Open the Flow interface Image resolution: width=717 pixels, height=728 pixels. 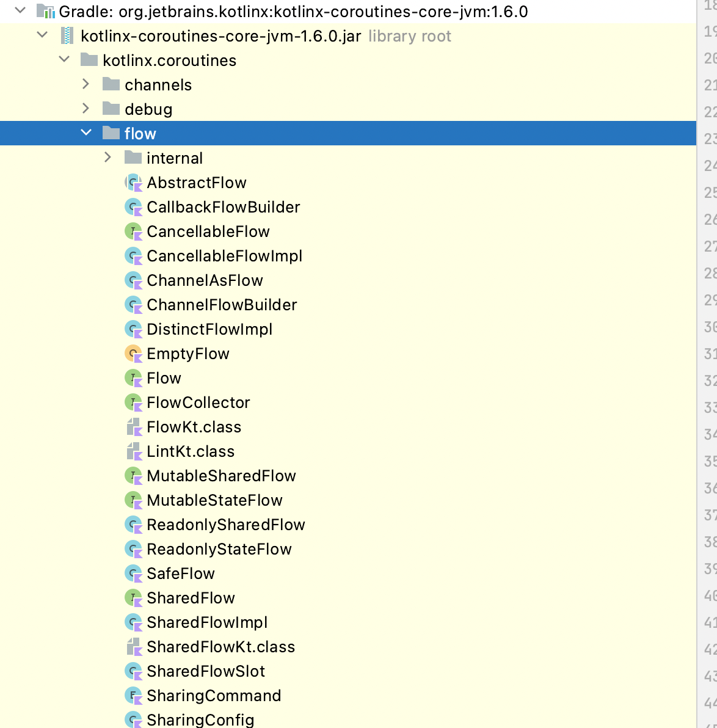[164, 379]
